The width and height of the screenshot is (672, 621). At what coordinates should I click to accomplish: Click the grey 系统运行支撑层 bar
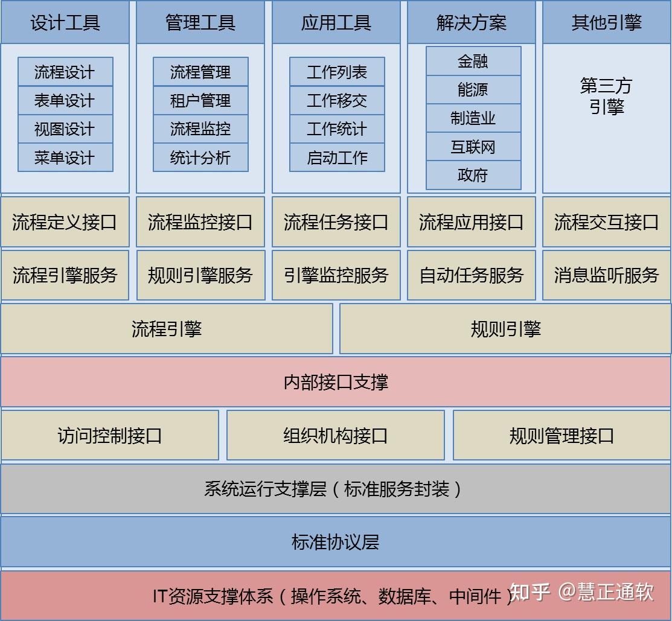[336, 489]
